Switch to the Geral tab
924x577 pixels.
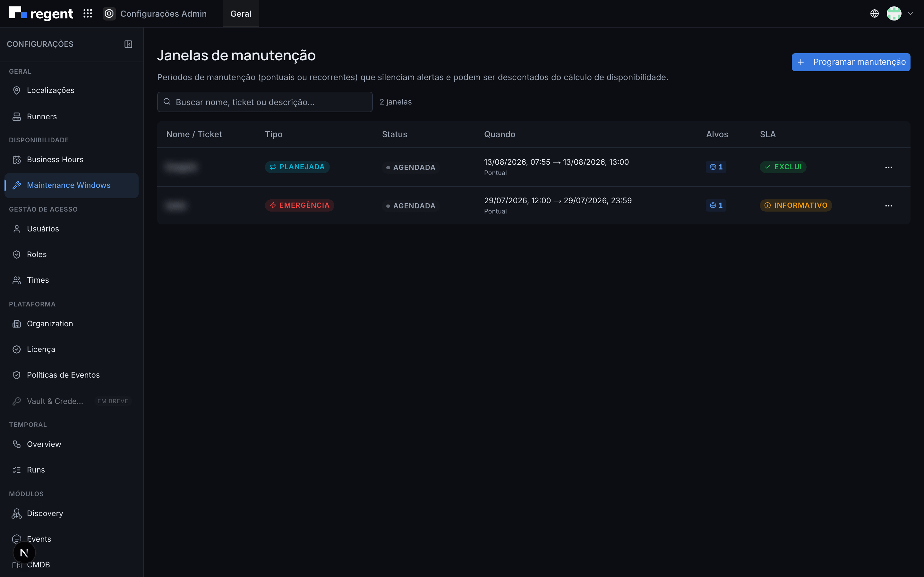click(x=241, y=14)
